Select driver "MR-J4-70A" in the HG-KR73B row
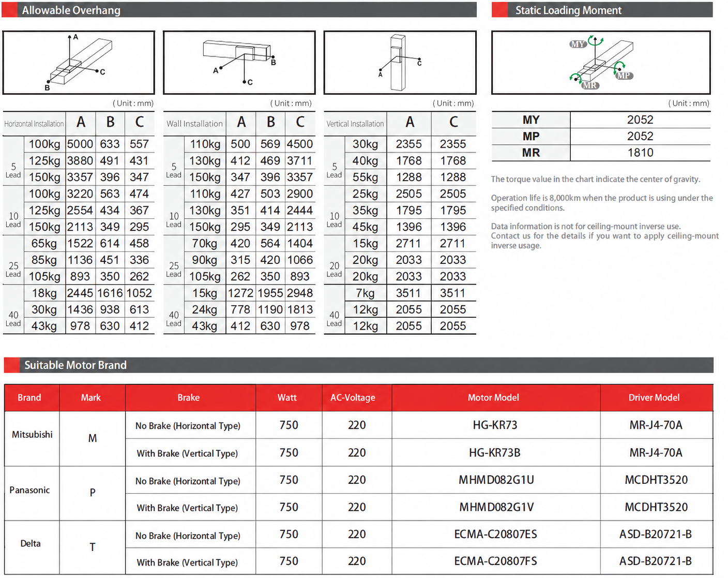 click(656, 453)
